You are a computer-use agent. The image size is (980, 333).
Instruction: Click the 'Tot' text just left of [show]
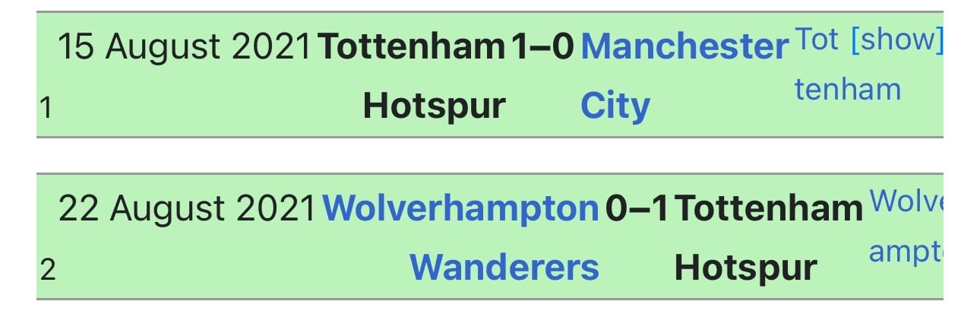tap(817, 40)
